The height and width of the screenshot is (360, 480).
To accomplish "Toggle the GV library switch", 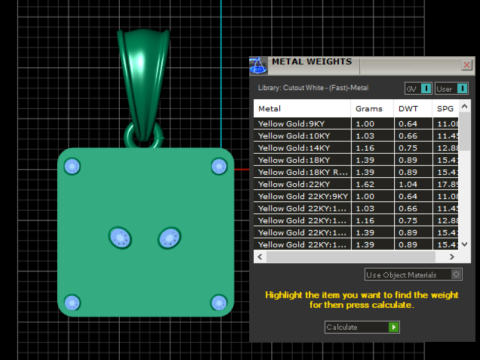I will tap(418, 89).
